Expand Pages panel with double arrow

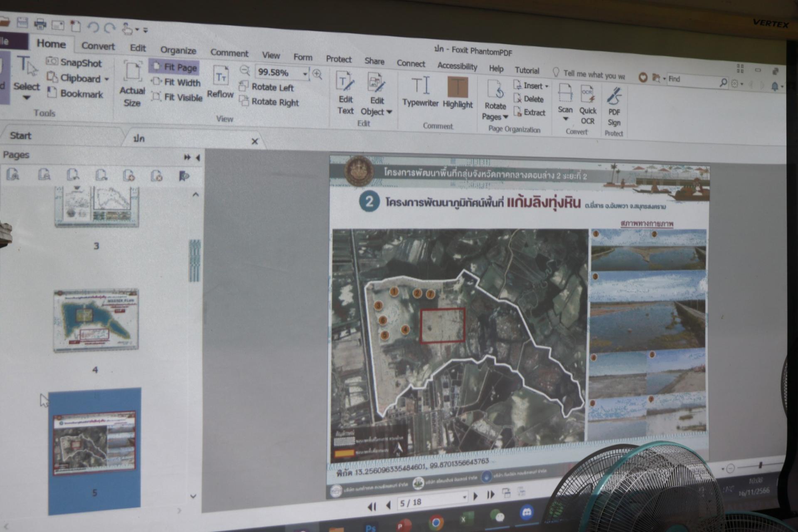click(187, 157)
